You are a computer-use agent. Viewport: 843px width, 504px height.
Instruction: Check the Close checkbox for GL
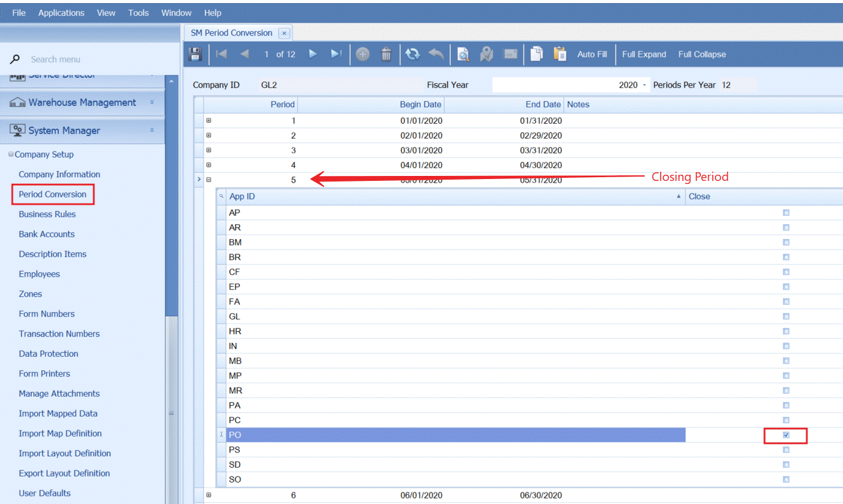[x=786, y=316]
